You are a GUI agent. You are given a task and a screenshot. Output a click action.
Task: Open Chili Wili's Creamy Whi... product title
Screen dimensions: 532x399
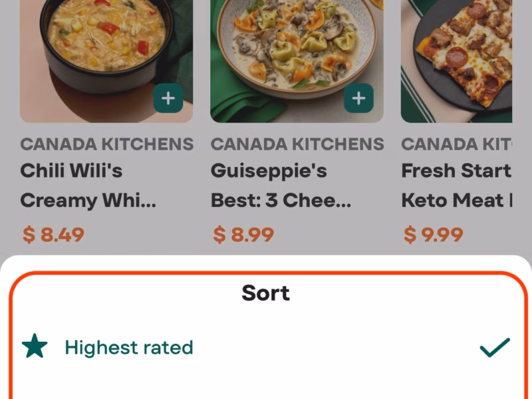point(88,186)
